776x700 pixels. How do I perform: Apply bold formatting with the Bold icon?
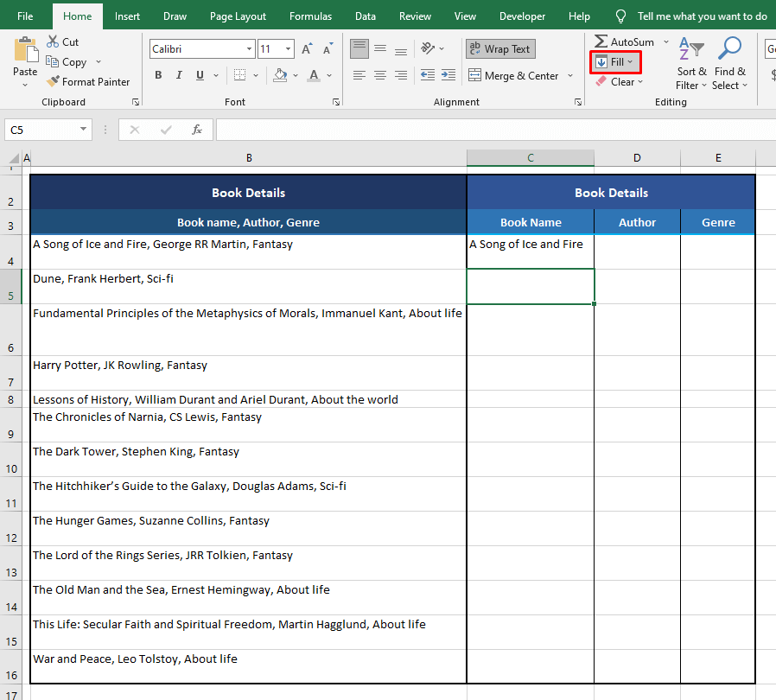click(158, 75)
